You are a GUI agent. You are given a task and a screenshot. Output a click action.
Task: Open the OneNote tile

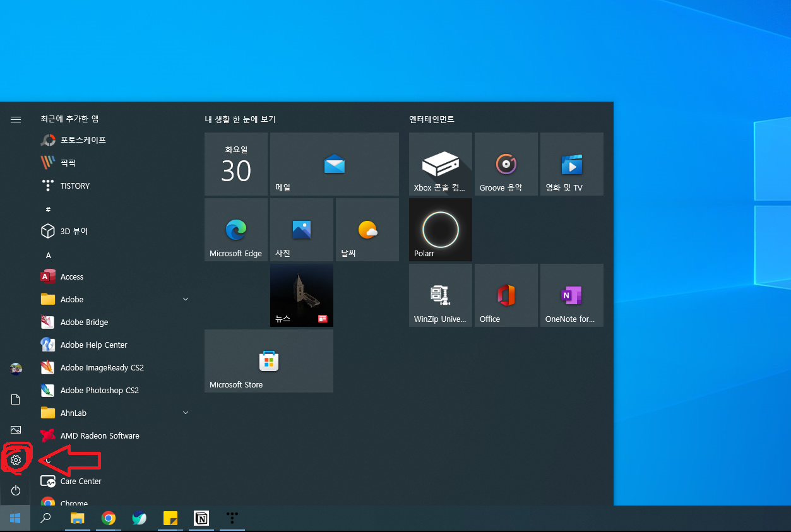point(572,295)
